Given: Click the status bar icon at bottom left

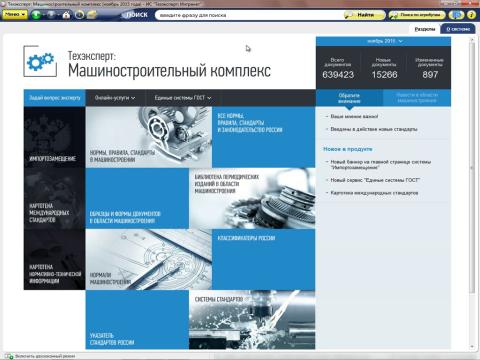Looking at the screenshot, I should pos(9,356).
